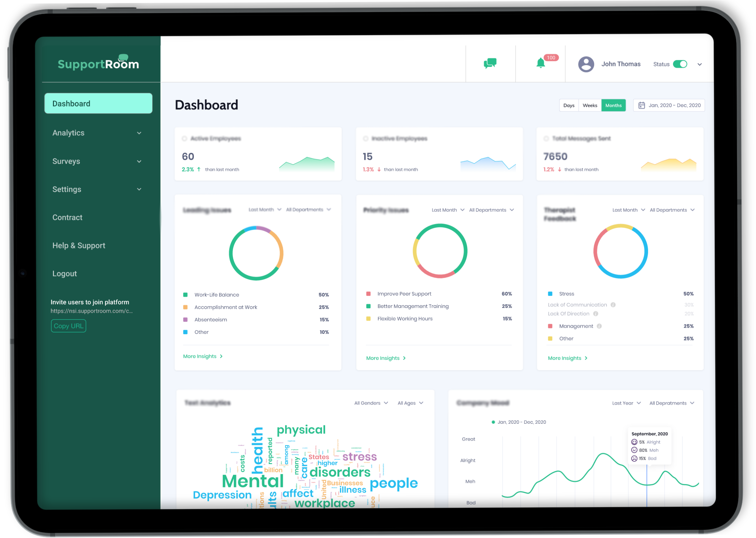Viewport: 756px width, 538px height.
Task: Select the Months tab on dashboard
Action: 613,105
